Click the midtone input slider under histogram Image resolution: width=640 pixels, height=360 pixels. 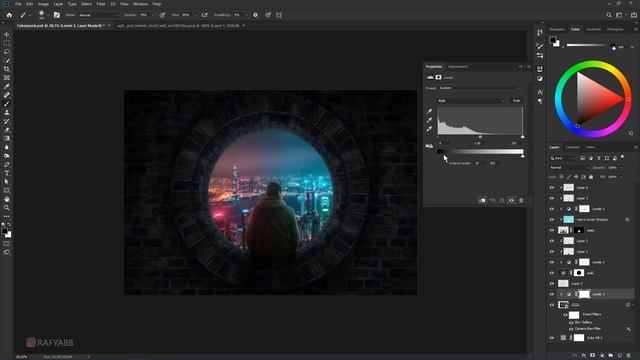[x=480, y=137]
